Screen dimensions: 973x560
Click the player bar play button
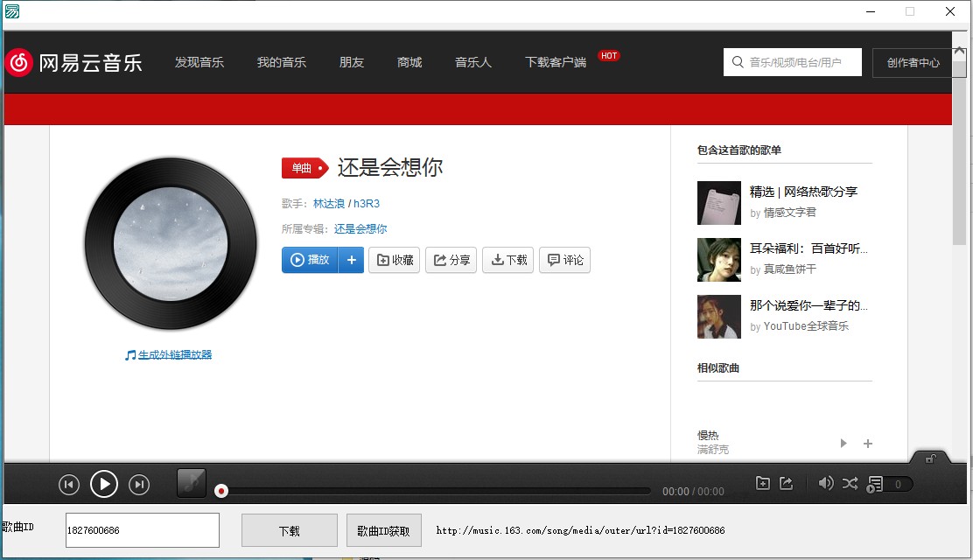(x=103, y=484)
